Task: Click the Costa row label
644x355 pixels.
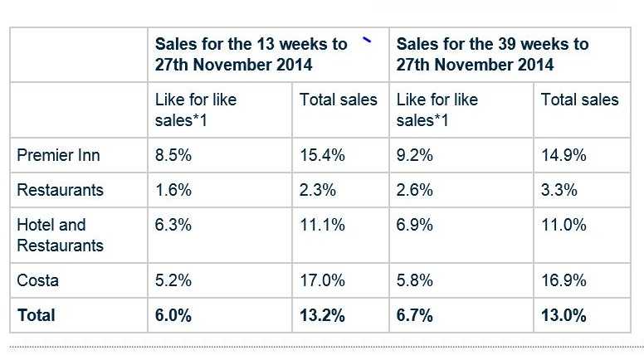Action: coord(38,280)
